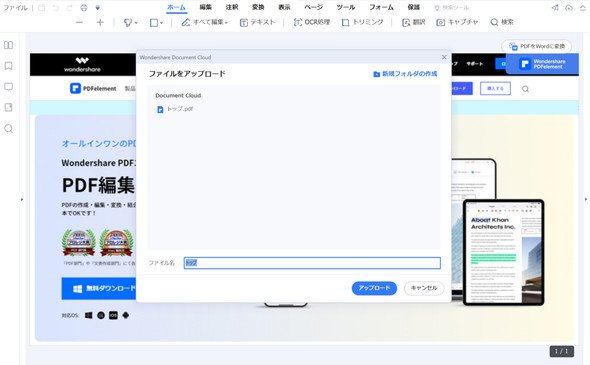Viewport: 590px width, 365px height.
Task: Click the zoom in plus icon
Action: (x=100, y=23)
